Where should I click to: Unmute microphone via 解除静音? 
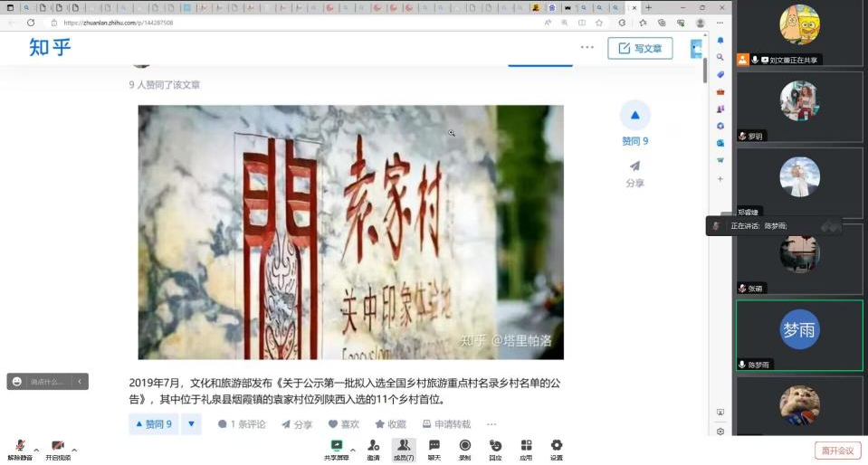click(x=20, y=449)
